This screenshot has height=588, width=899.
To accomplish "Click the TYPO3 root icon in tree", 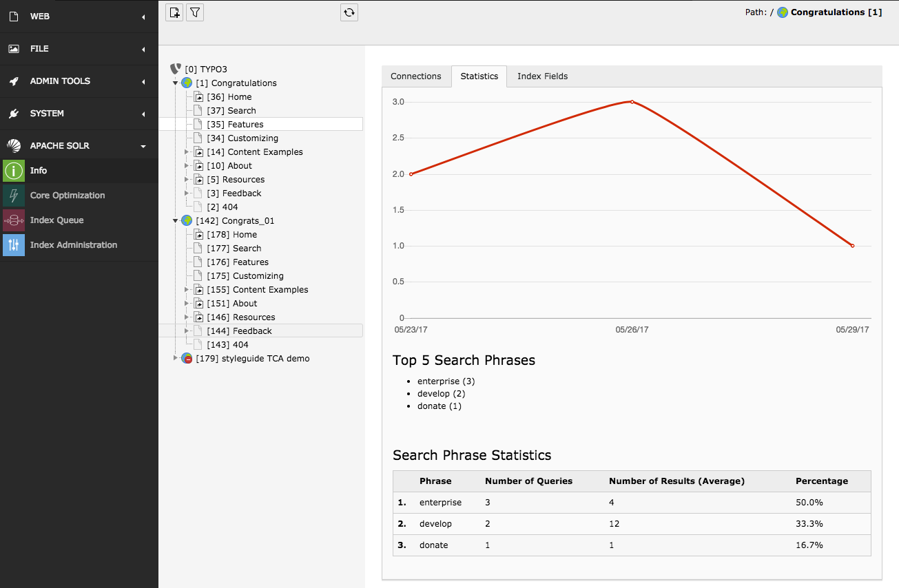I will 176,70.
